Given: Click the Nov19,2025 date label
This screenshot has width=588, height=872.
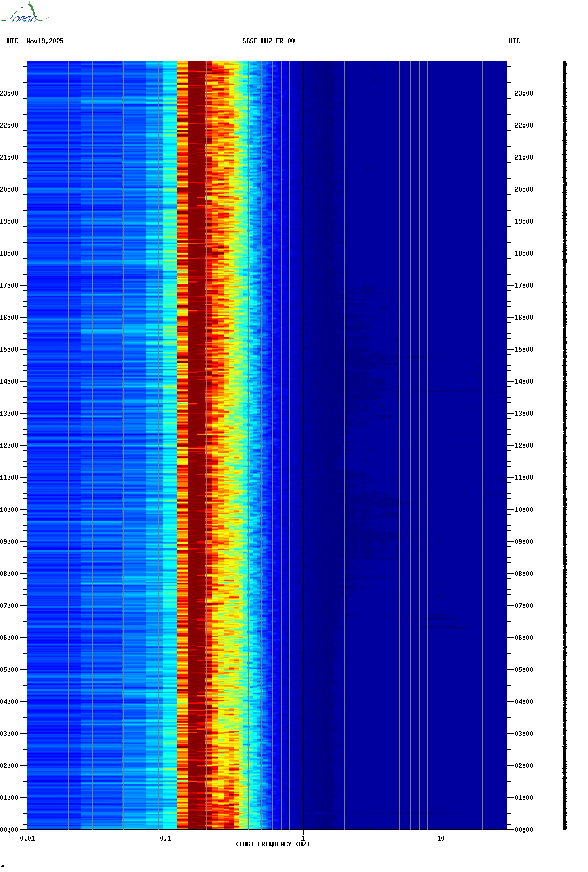Looking at the screenshot, I should click(x=45, y=41).
